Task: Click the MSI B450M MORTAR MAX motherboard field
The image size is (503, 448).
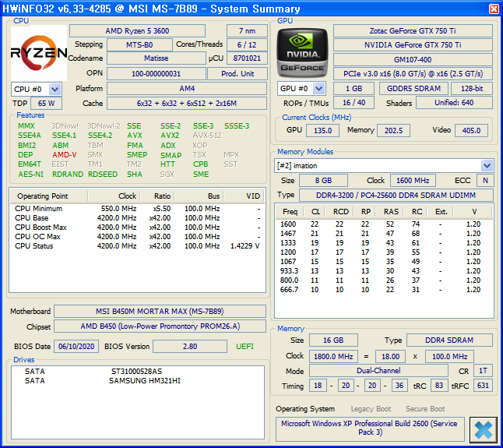Action: coord(160,312)
